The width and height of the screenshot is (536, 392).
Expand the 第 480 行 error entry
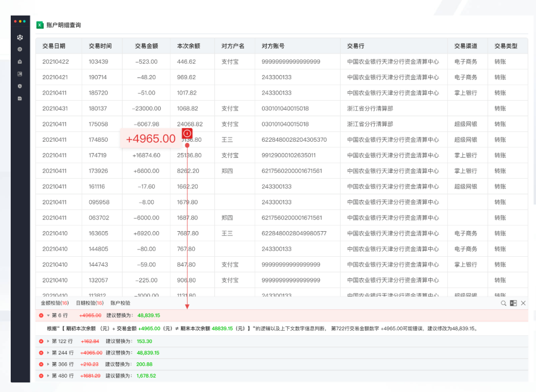tap(48, 375)
